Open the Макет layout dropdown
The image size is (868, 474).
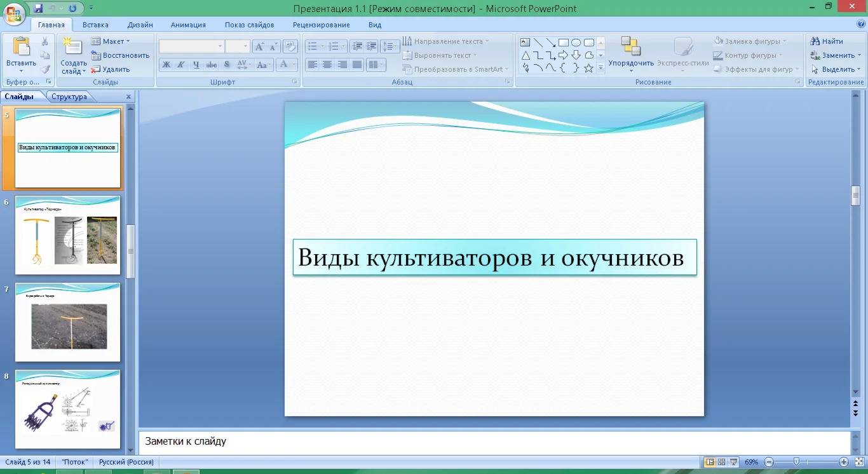click(111, 41)
